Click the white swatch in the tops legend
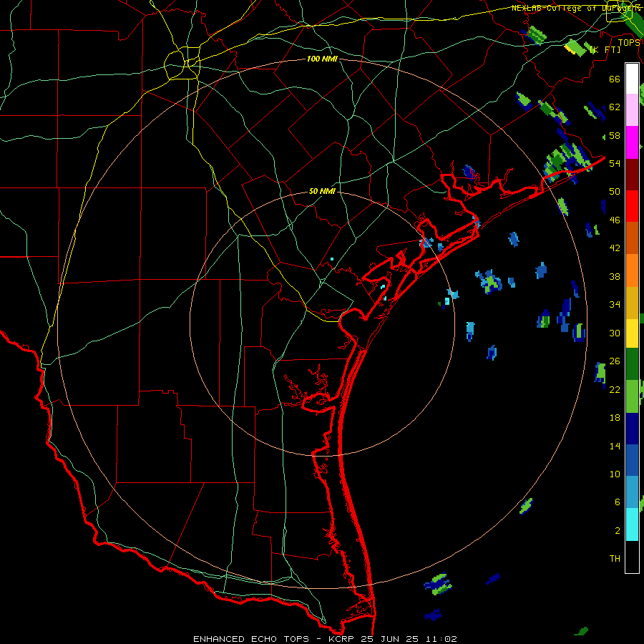The height and width of the screenshot is (644, 644). (632, 79)
